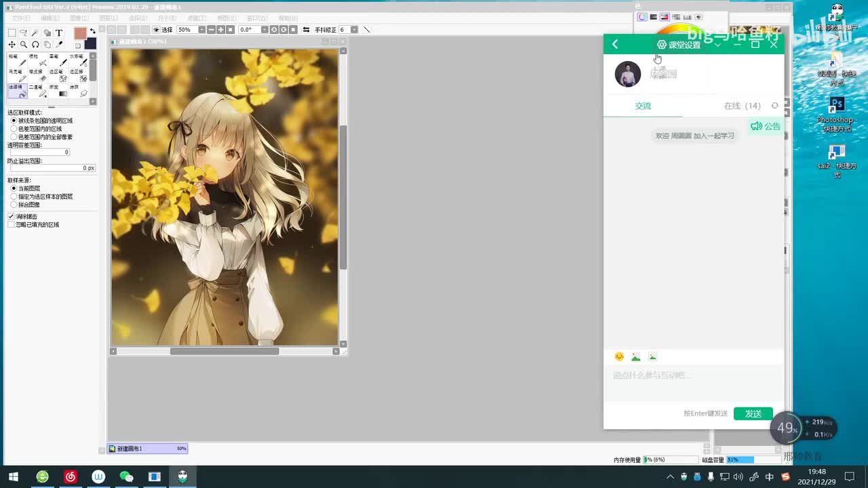Select 当前图层 as sampling source

(x=25, y=188)
